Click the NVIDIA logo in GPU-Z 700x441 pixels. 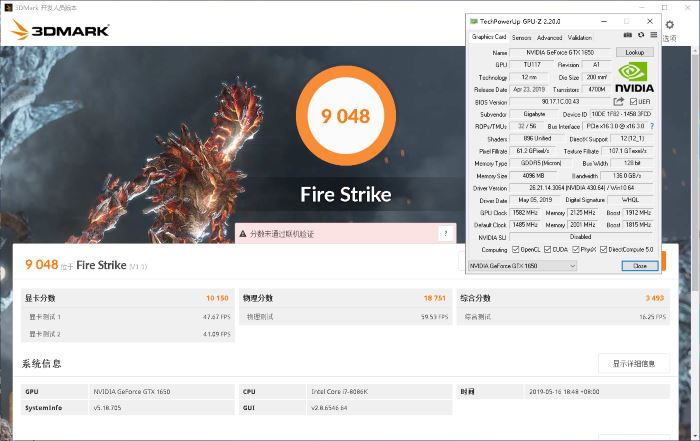click(x=636, y=76)
